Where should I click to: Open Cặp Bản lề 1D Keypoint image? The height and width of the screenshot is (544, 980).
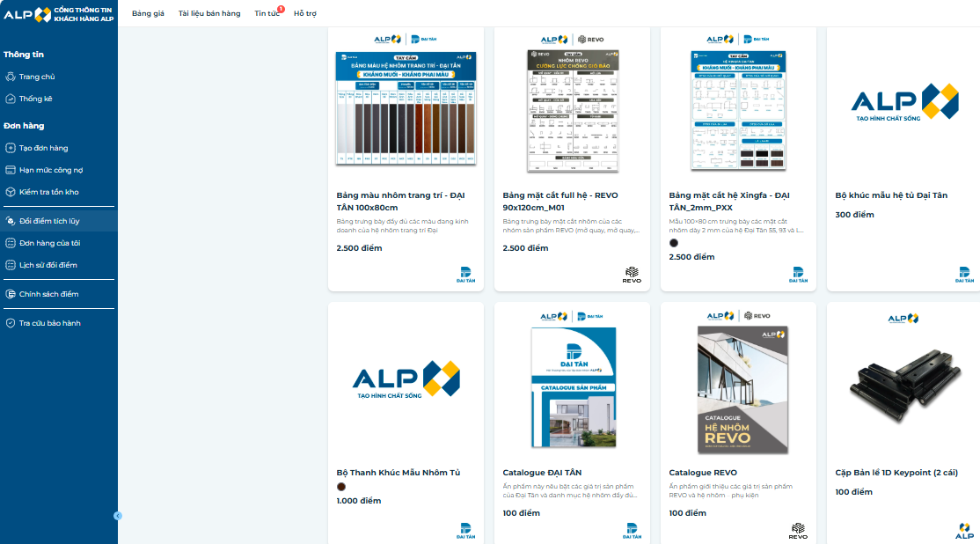[903, 385]
